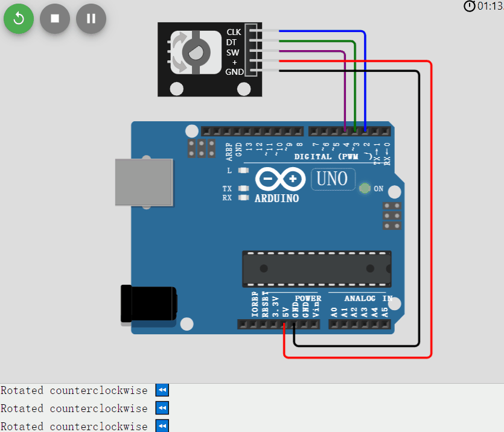Screen dimensions: 504x432
Task: Click the simulation time readout 01:13
Action: (x=491, y=6)
